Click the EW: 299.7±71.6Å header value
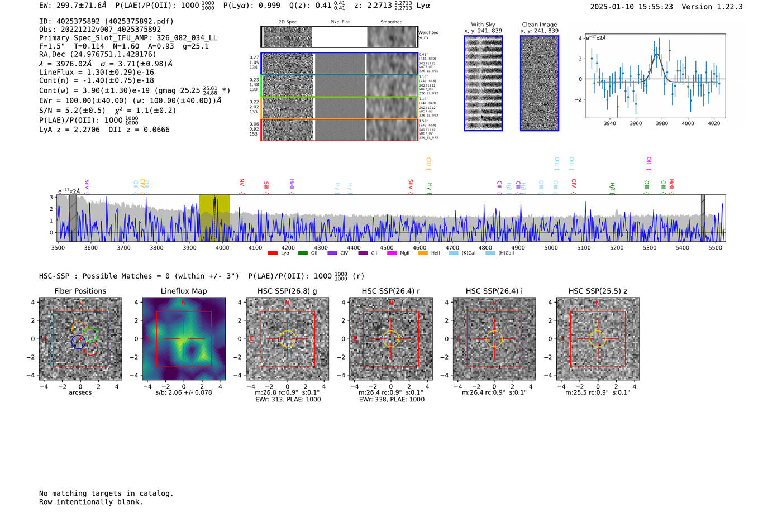 (x=73, y=6)
